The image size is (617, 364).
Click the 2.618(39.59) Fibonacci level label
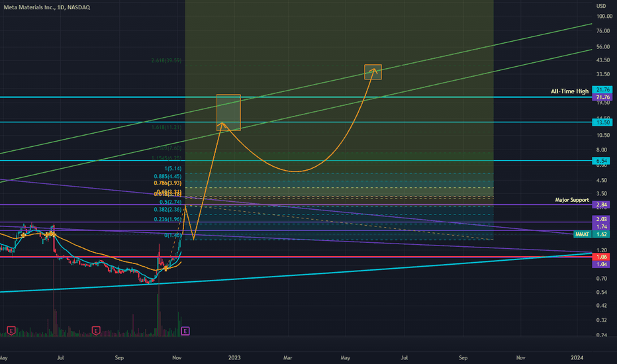pyautogui.click(x=166, y=61)
